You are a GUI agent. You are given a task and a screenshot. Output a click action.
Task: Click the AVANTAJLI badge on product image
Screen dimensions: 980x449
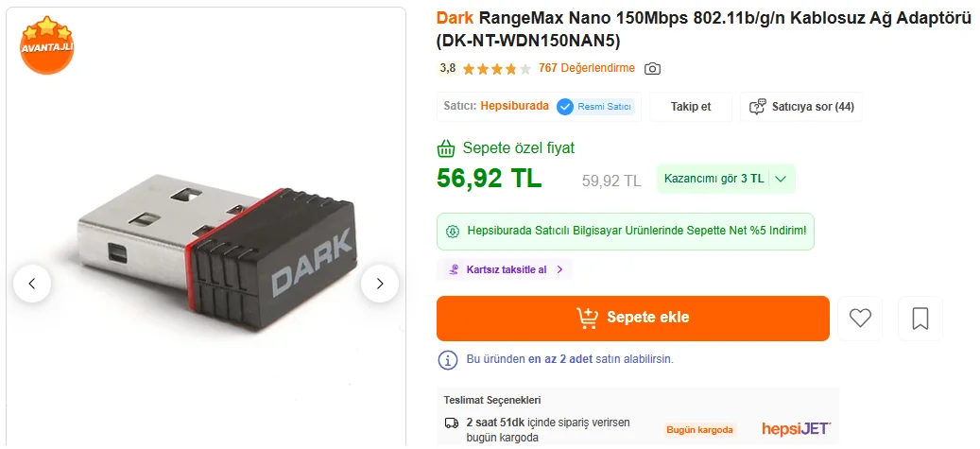click(x=47, y=45)
